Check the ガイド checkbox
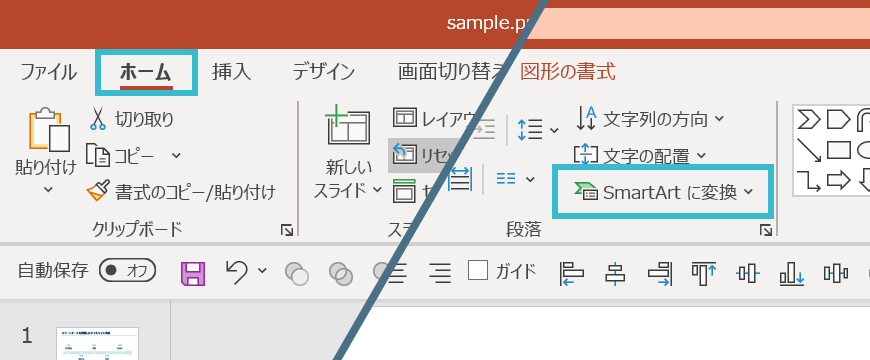This screenshot has height=360, width=870. [478, 270]
